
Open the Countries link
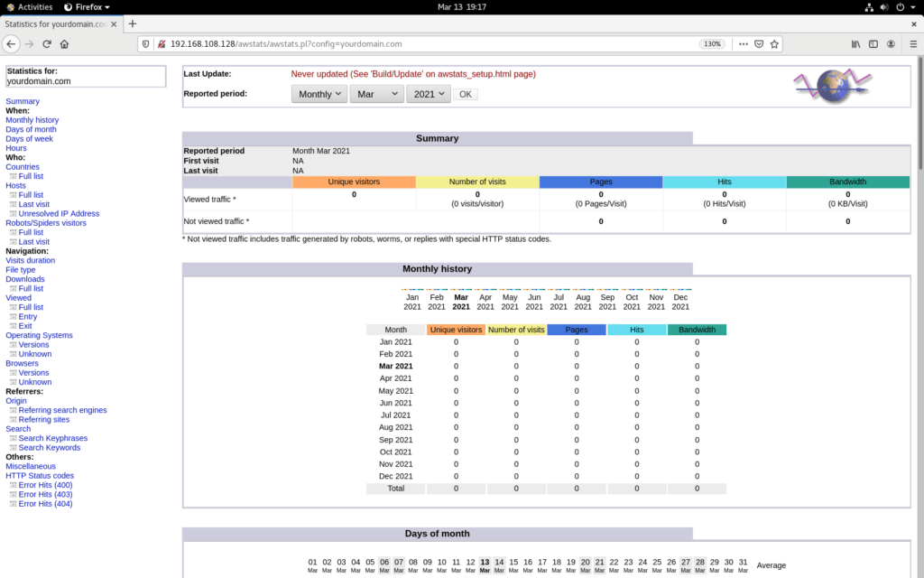(x=23, y=167)
